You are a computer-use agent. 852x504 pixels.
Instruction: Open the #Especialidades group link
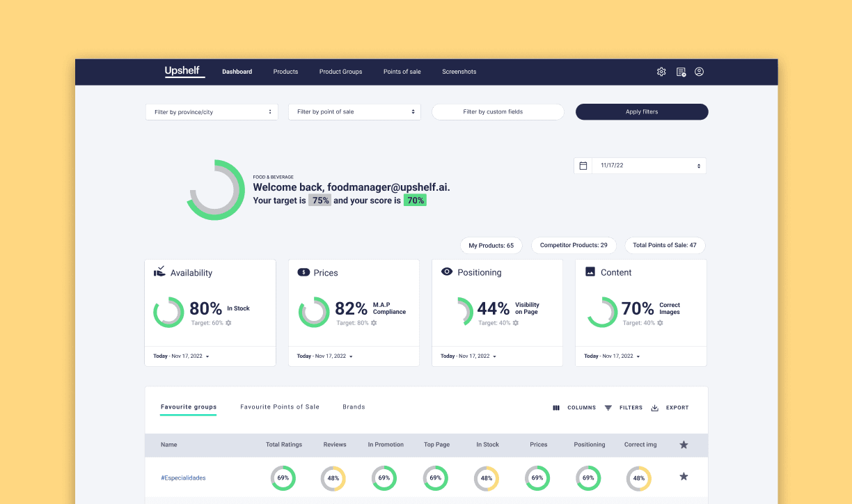coord(183,478)
